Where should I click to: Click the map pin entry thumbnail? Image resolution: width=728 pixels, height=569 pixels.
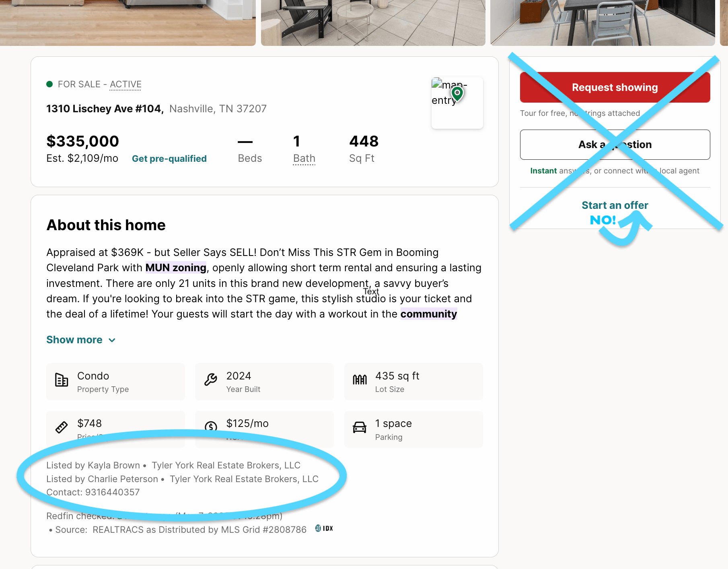pos(457,103)
